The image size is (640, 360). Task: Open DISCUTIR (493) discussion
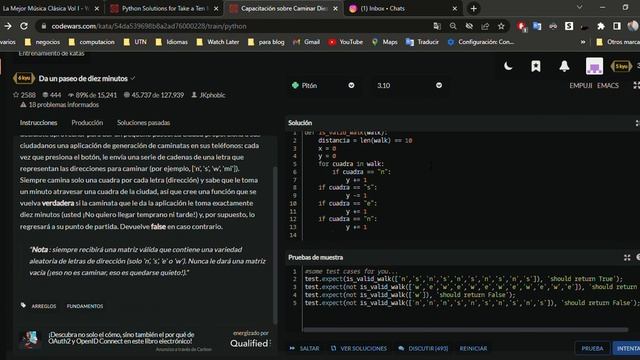[x=423, y=348]
